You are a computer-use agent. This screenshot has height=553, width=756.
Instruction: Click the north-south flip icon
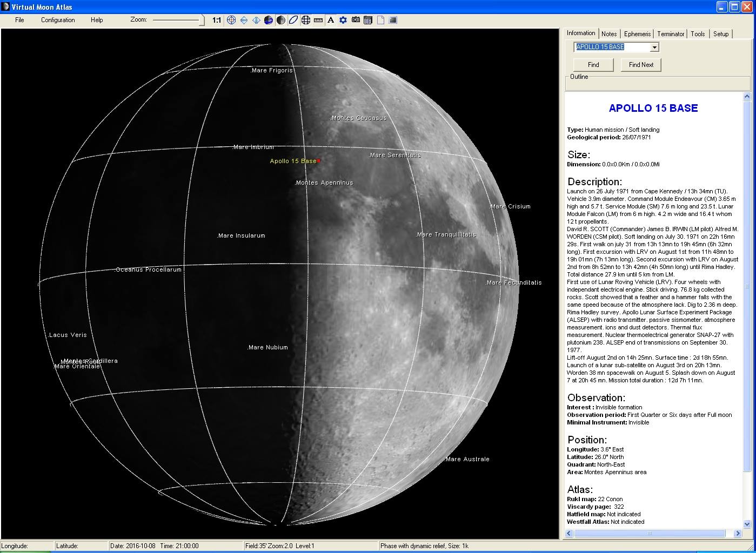pyautogui.click(x=244, y=20)
